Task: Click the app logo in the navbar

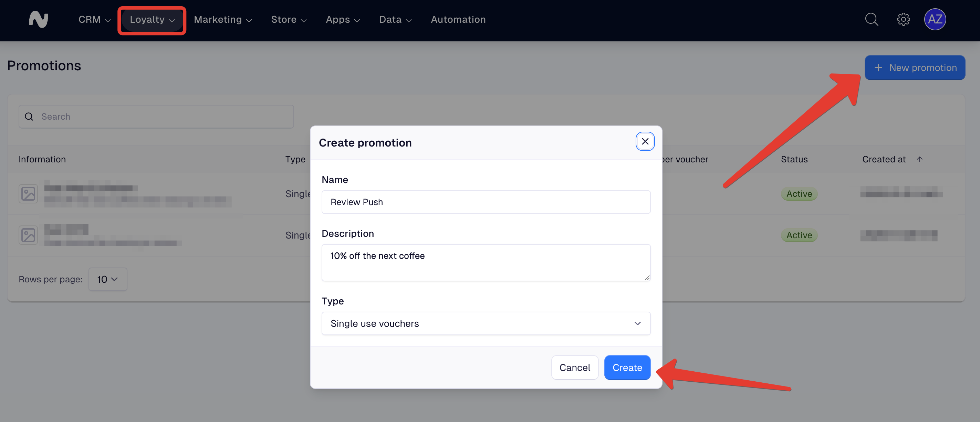Action: tap(39, 19)
